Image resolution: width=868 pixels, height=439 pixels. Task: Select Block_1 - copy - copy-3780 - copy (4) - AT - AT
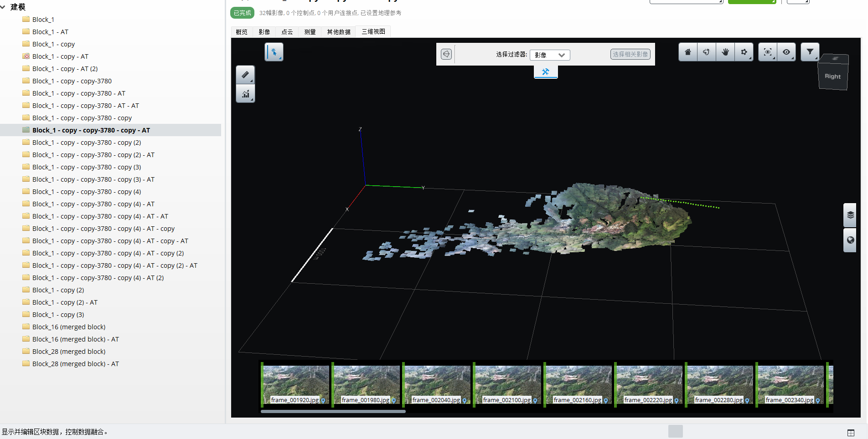[100, 216]
